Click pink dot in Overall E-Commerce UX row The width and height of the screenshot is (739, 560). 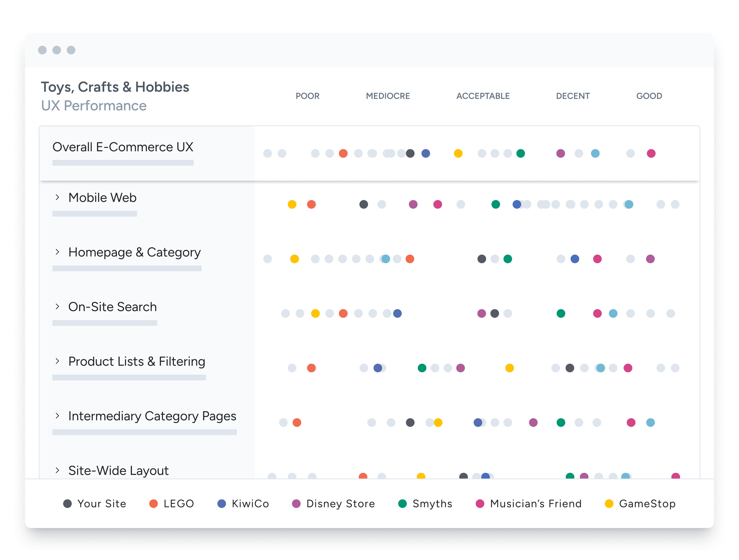pyautogui.click(x=651, y=153)
